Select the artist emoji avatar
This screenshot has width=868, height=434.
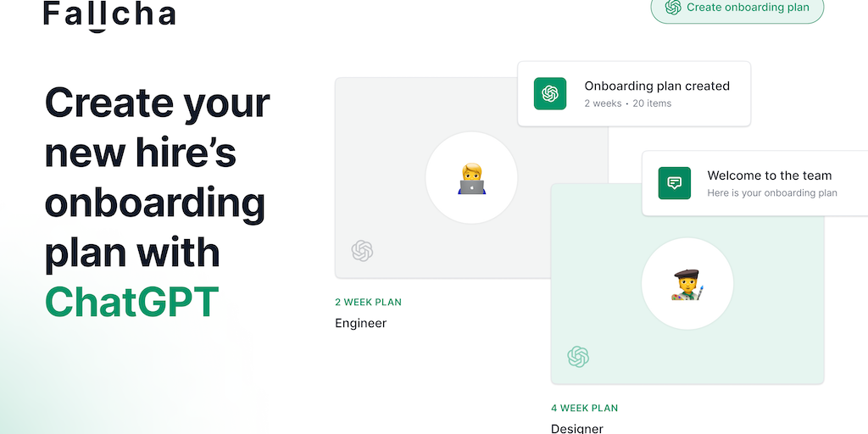[687, 284]
